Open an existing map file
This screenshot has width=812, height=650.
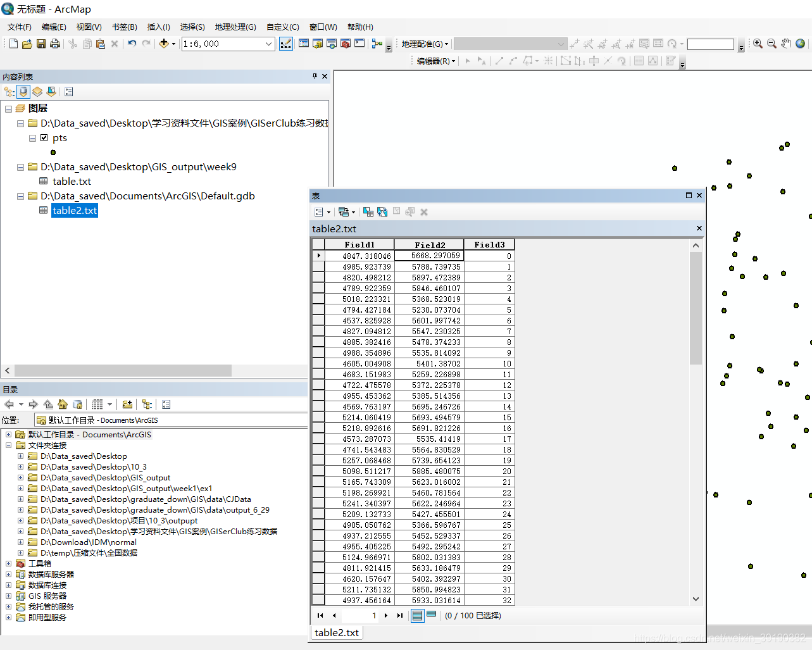27,44
